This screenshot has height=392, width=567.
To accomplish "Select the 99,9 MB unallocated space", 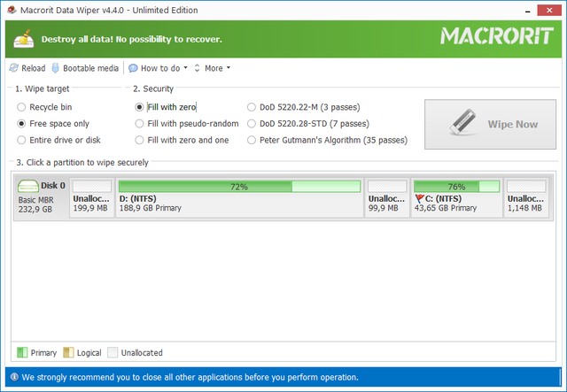I will click(x=387, y=197).
